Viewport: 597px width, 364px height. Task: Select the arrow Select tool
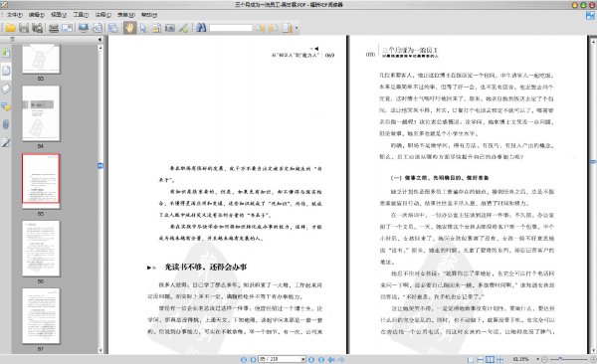(x=143, y=28)
